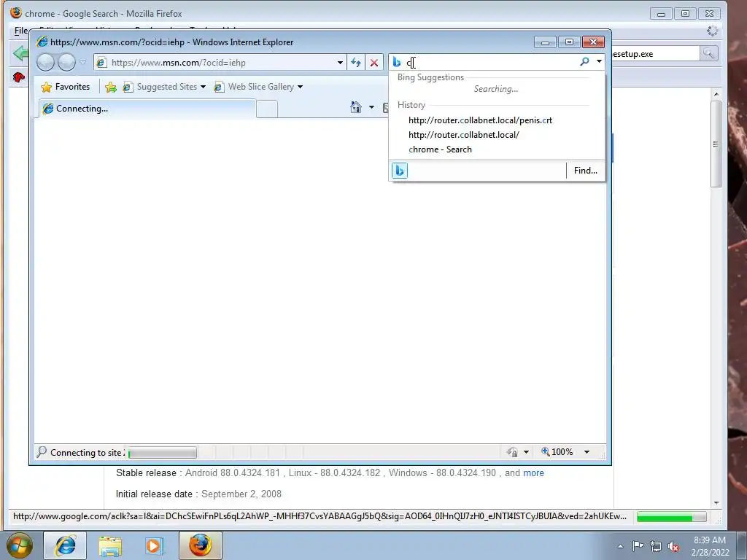Click the network tray icon
The image size is (747, 560).
click(656, 547)
